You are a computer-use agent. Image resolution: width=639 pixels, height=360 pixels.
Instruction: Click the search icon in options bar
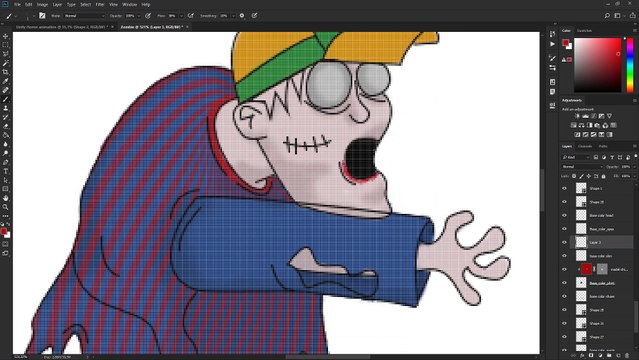pyautogui.click(x=607, y=15)
